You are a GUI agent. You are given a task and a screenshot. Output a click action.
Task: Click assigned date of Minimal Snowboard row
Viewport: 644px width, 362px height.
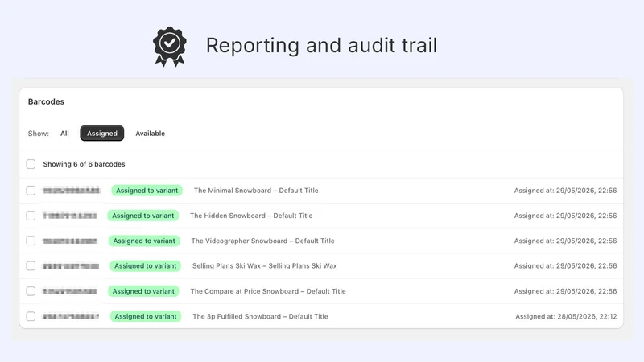point(565,191)
